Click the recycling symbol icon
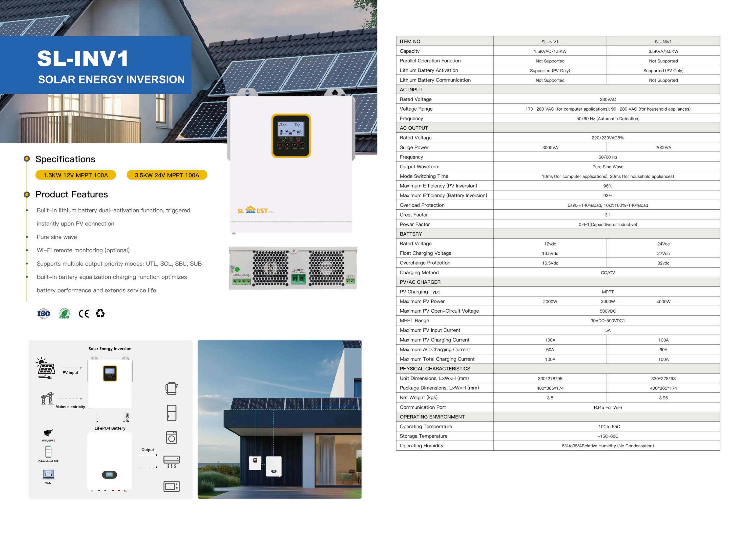This screenshot has width=756, height=535. pos(100,313)
